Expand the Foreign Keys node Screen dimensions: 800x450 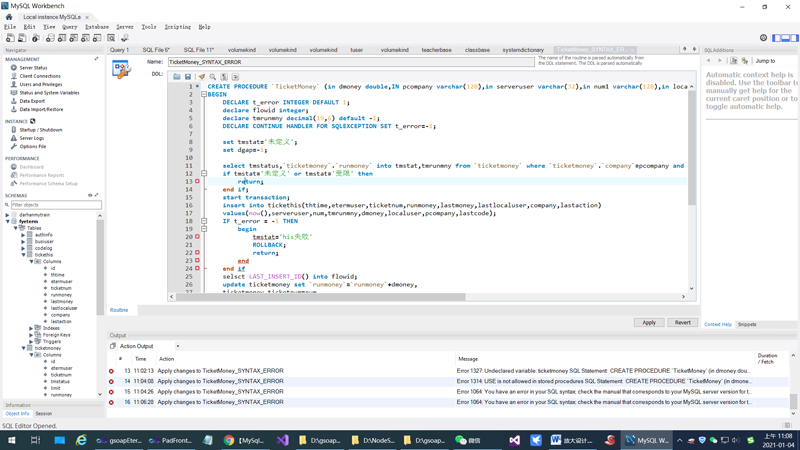coord(31,335)
